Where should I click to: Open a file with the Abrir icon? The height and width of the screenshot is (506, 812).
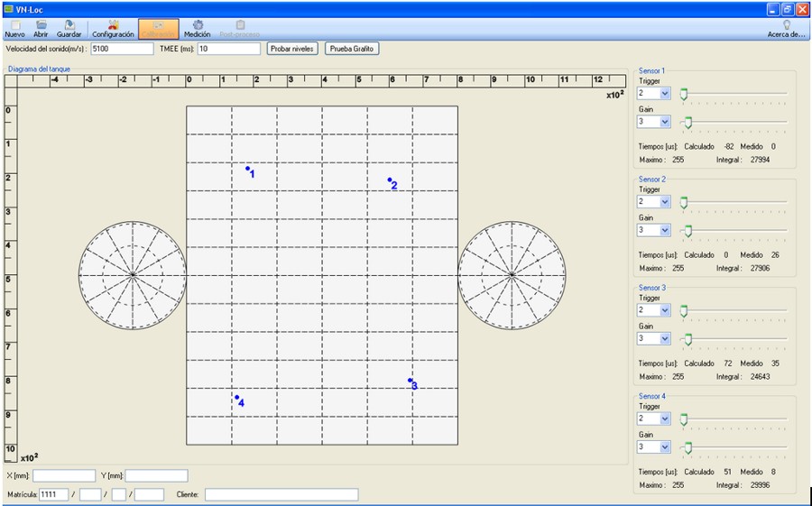tap(42, 26)
